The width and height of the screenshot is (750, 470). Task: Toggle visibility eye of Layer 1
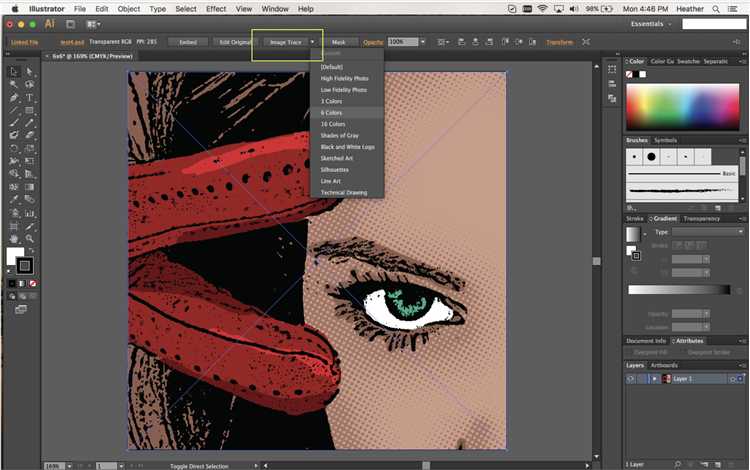click(x=631, y=379)
